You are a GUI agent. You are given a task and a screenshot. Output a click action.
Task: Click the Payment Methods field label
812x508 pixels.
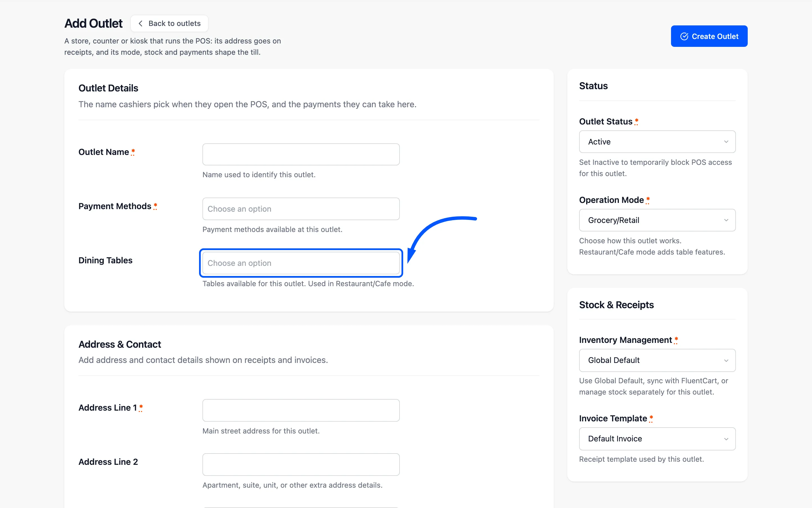point(115,206)
